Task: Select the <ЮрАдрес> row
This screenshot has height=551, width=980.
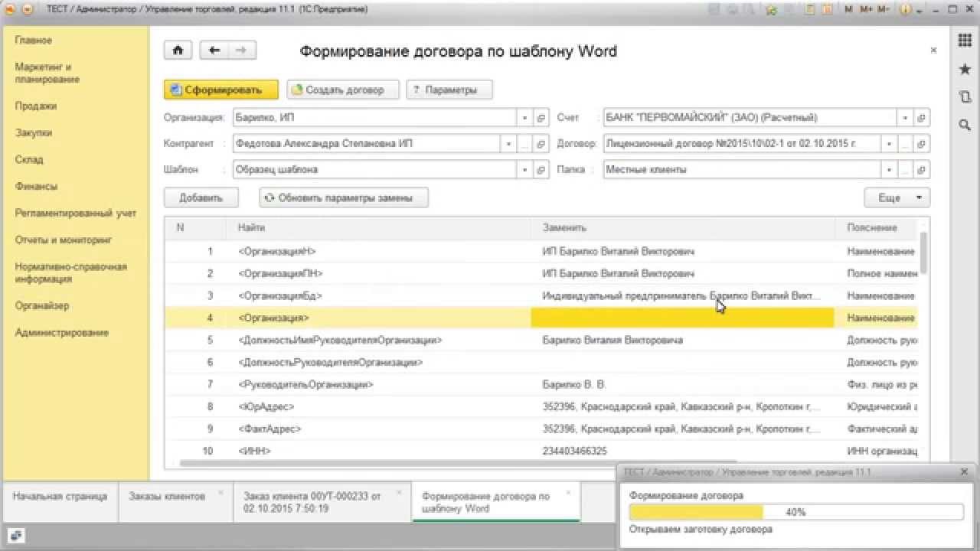Action: point(541,406)
